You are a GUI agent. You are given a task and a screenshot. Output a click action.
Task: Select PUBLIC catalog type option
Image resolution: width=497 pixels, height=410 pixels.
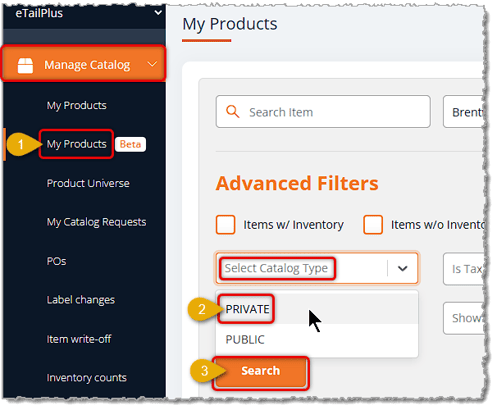(317, 340)
